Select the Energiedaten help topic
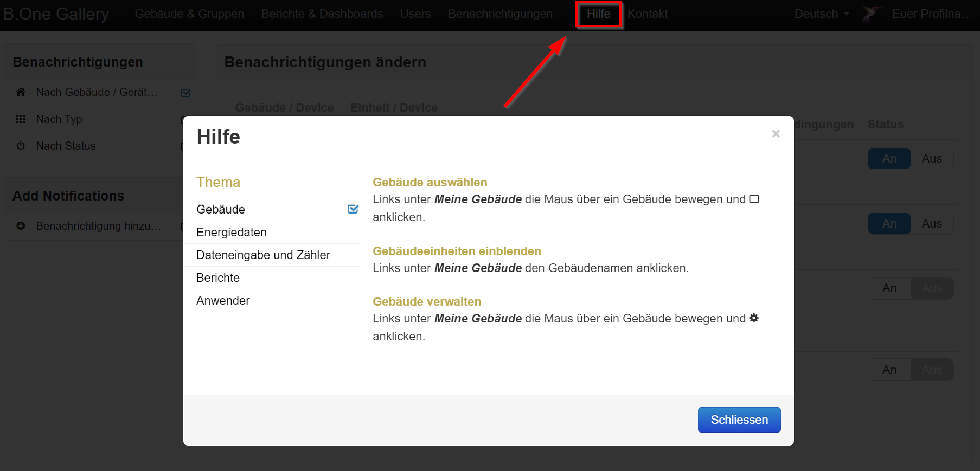The height and width of the screenshot is (471, 980). pos(272,232)
